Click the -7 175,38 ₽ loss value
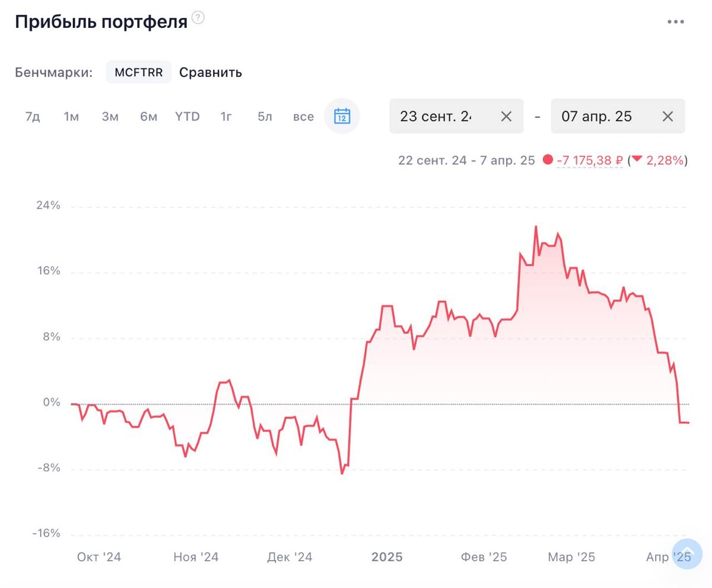 [590, 160]
